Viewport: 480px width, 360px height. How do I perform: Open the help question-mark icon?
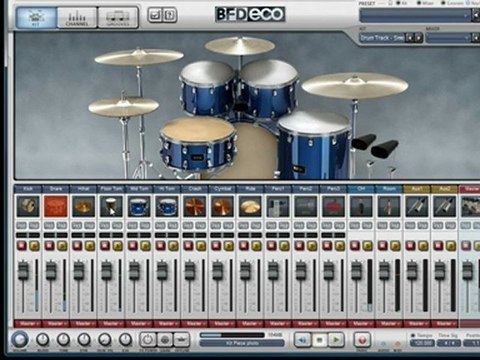tap(170, 15)
